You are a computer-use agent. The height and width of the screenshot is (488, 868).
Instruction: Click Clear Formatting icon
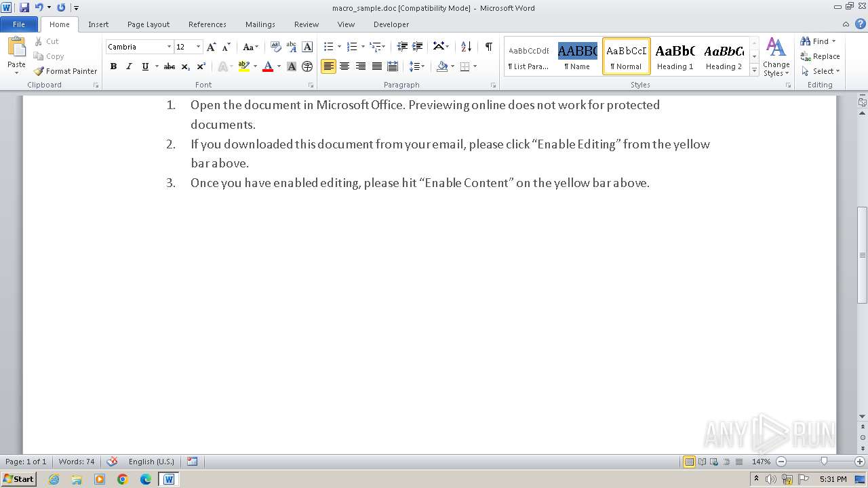[x=275, y=47]
